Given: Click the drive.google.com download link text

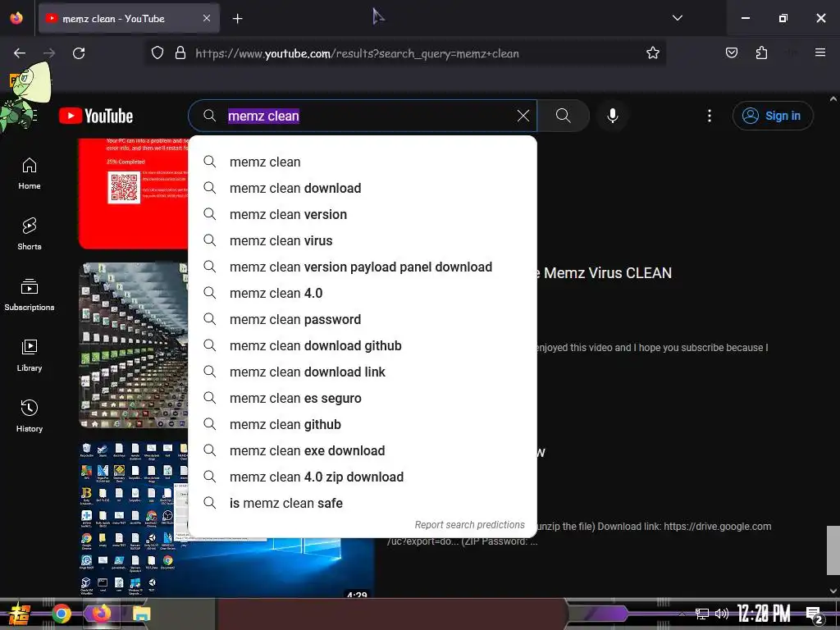Looking at the screenshot, I should click(717, 526).
